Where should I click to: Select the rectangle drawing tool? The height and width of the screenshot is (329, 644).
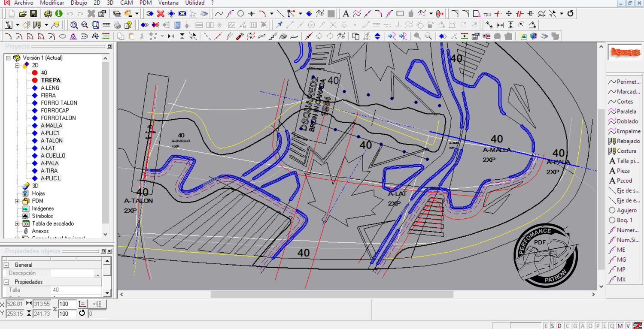coord(400,14)
